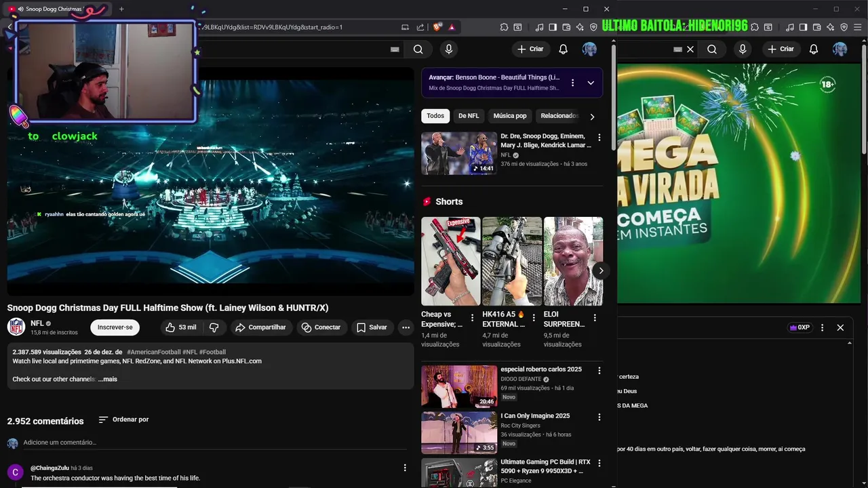
Task: Open account avatar in right window
Action: 840,49
